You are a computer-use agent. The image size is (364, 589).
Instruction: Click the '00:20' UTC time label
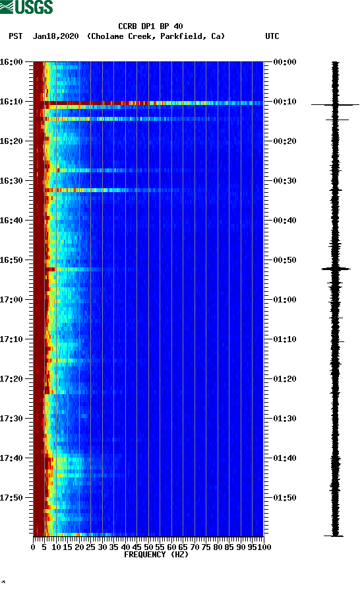pyautogui.click(x=285, y=141)
